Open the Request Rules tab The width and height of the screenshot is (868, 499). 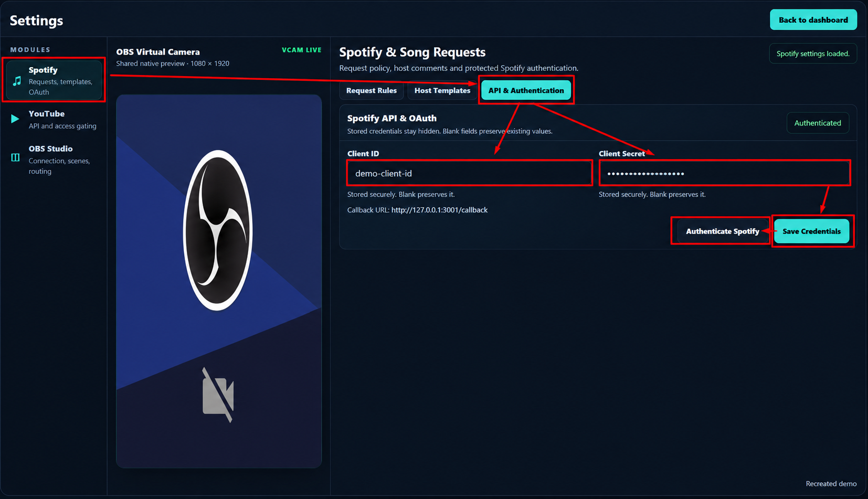(x=372, y=90)
